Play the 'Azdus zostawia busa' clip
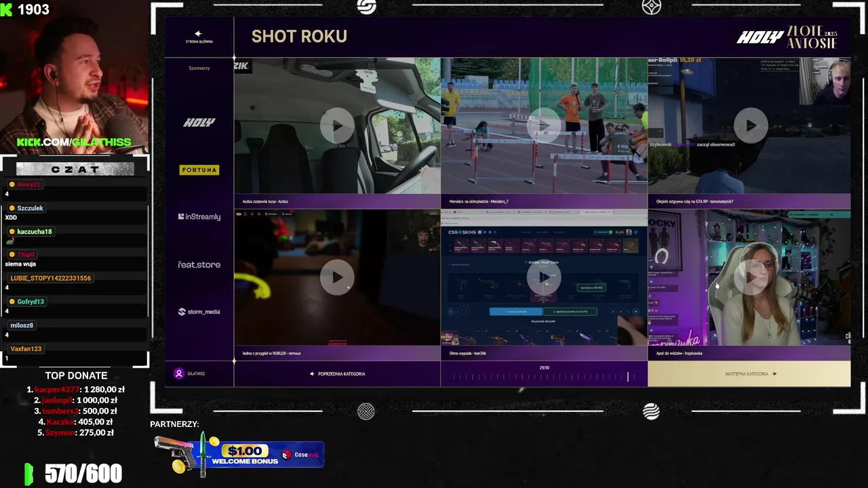The width and height of the screenshot is (868, 488). point(337,125)
